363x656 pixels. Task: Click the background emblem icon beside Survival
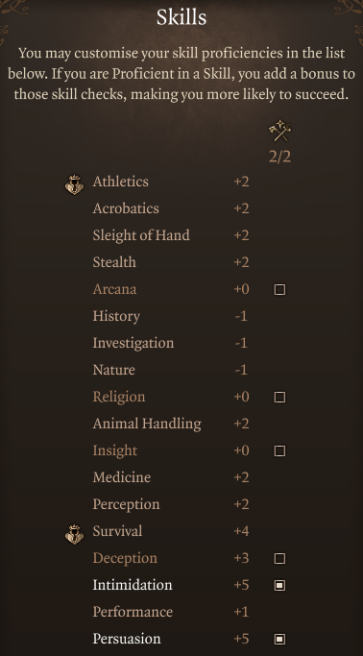pos(74,534)
